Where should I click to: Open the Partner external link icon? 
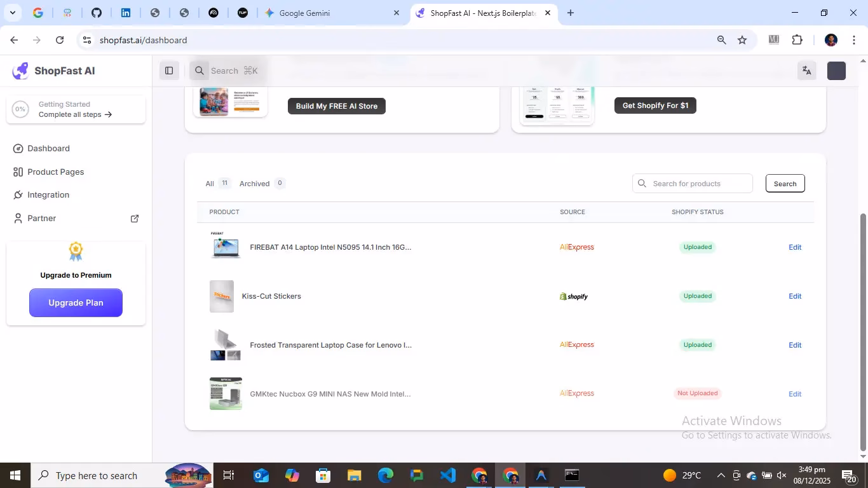[x=135, y=219]
